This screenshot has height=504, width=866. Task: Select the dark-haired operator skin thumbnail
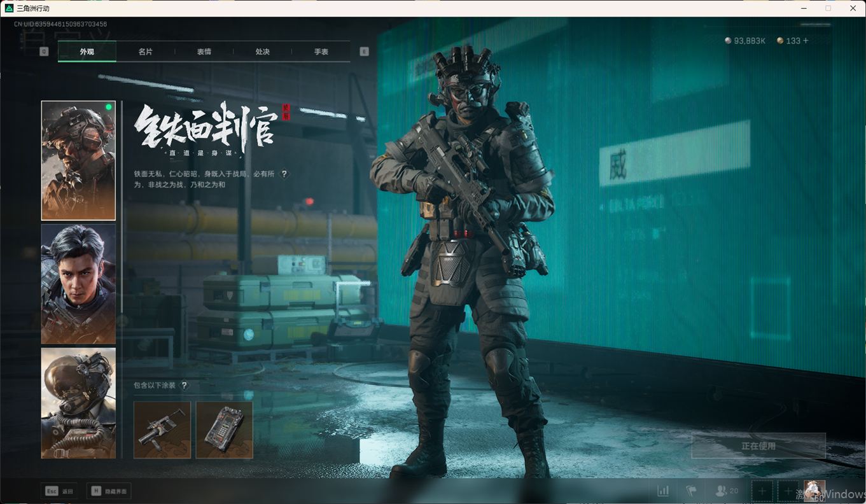(x=78, y=284)
